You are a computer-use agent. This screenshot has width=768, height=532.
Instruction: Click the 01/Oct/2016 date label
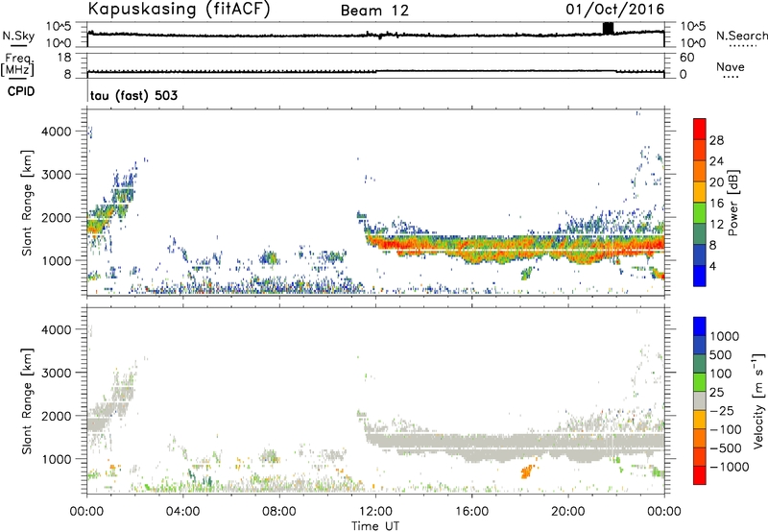coord(614,10)
